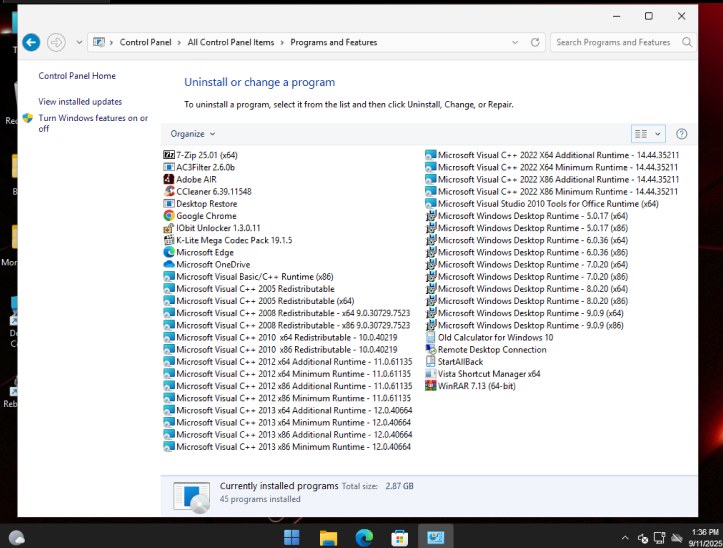
Task: Select the Remote Desktop Connection icon
Action: point(431,349)
